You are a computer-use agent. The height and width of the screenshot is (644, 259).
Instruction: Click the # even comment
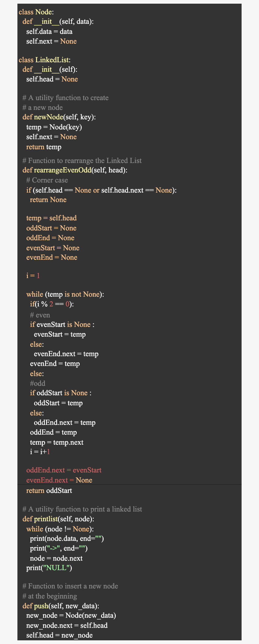(x=40, y=315)
